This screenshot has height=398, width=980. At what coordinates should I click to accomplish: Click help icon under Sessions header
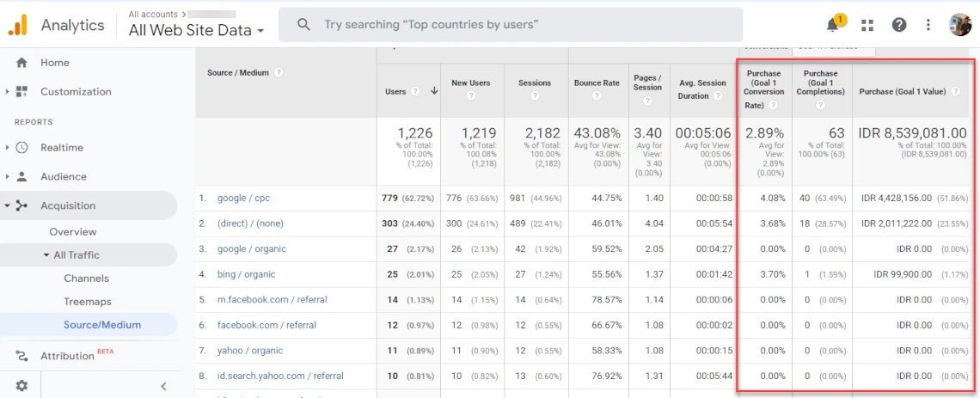pos(535,95)
